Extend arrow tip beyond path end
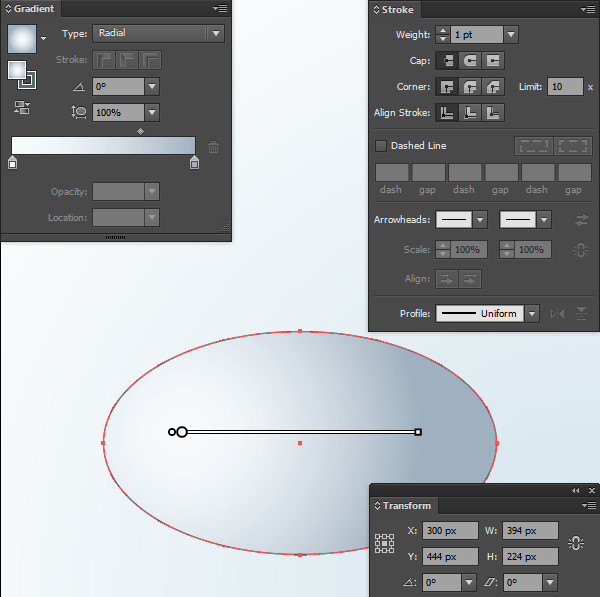 pos(447,279)
